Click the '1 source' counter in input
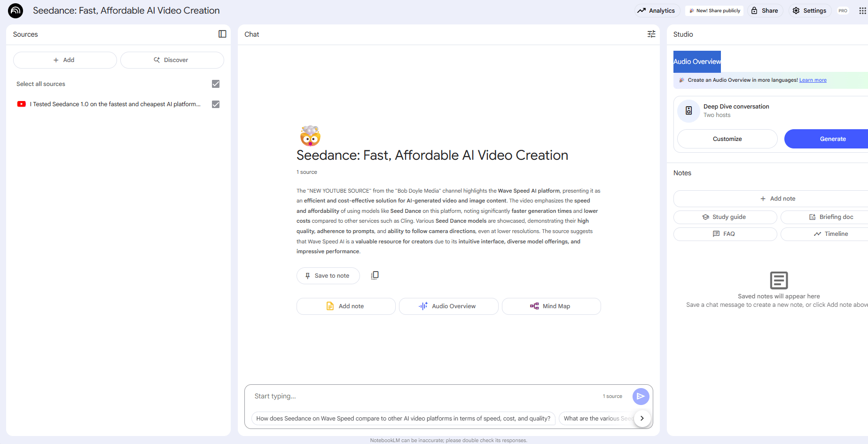 (612, 397)
